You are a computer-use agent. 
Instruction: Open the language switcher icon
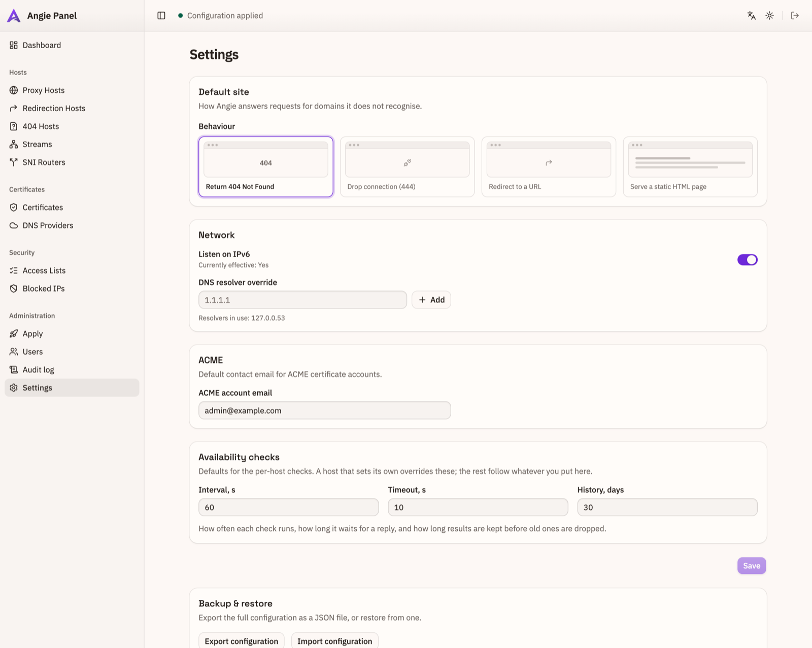[752, 16]
